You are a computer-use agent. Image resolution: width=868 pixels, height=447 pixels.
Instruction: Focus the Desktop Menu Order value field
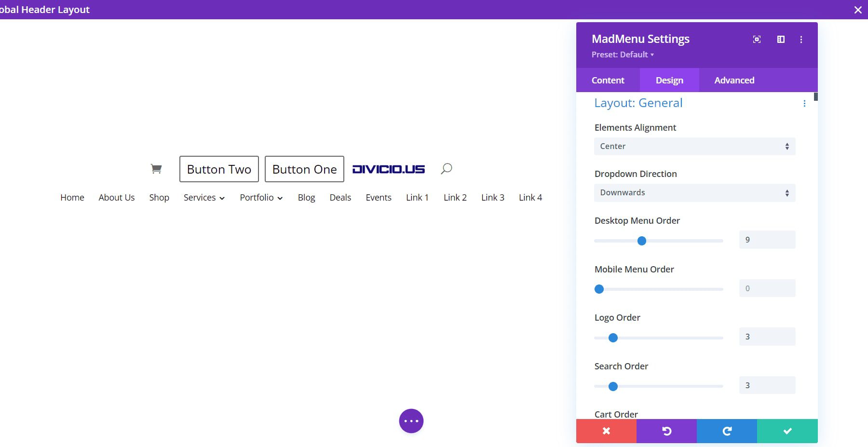pos(767,240)
